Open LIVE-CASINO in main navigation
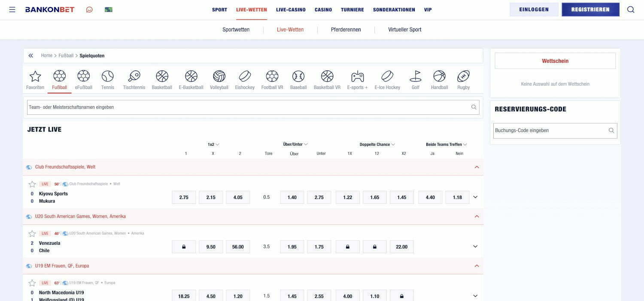 [291, 9]
